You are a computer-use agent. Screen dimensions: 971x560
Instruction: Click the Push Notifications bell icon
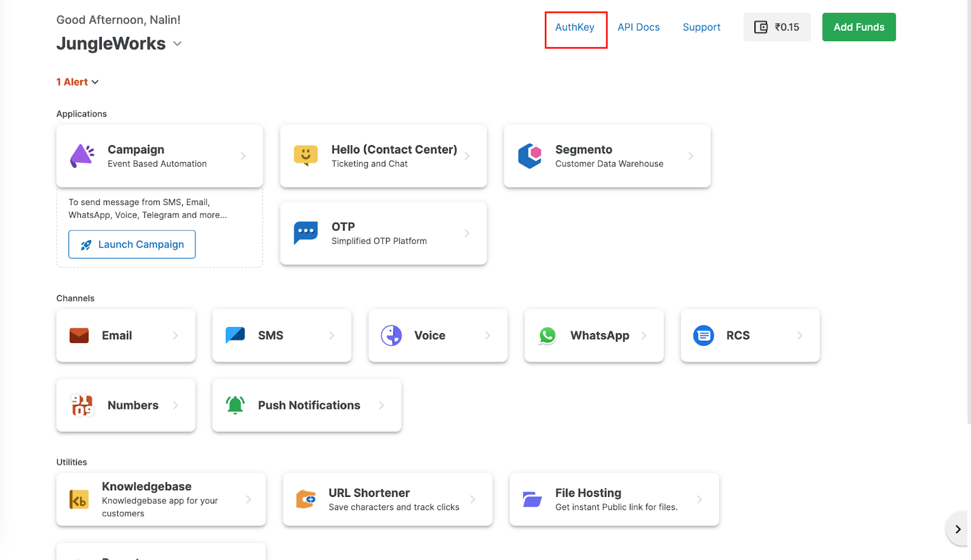coord(235,405)
